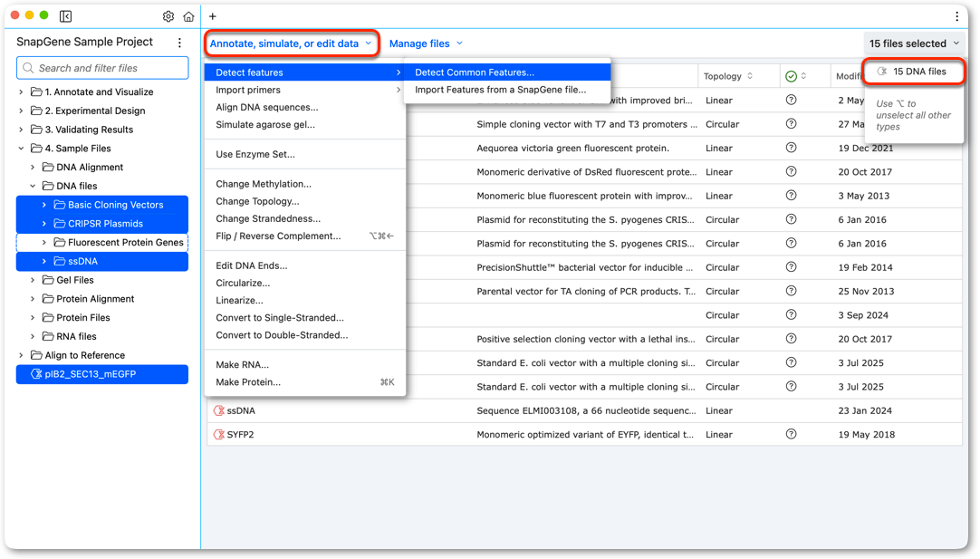The height and width of the screenshot is (559, 980).
Task: Select Use Enzyme Set menu entry
Action: pyautogui.click(x=305, y=154)
